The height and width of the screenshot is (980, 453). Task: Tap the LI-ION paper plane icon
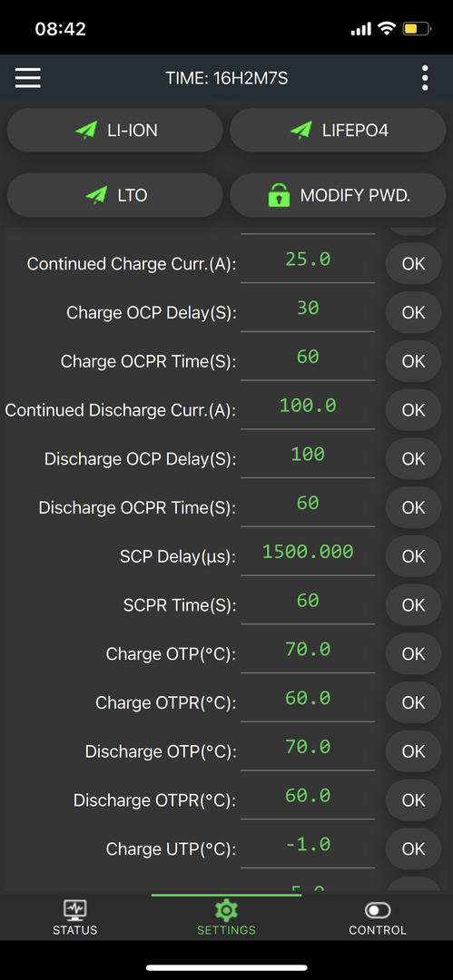[85, 130]
